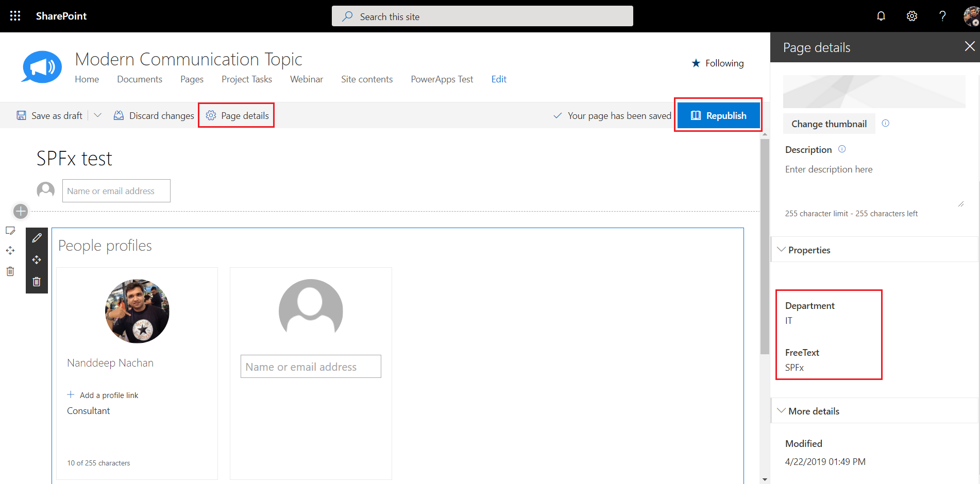Screen dimensions: 980x484
Task: Click the SPFx test page title
Action: (x=74, y=159)
